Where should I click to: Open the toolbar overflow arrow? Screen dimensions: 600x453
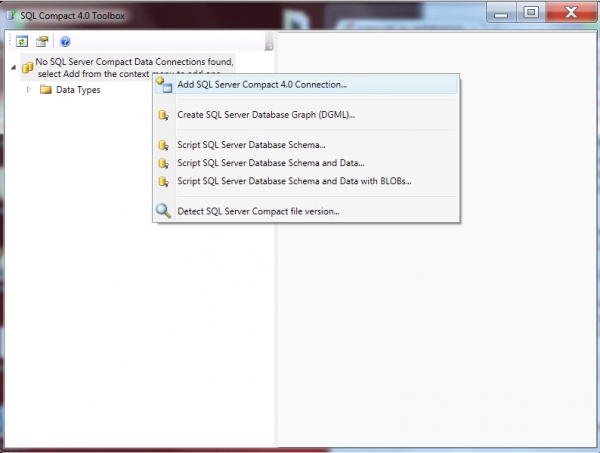pos(269,41)
